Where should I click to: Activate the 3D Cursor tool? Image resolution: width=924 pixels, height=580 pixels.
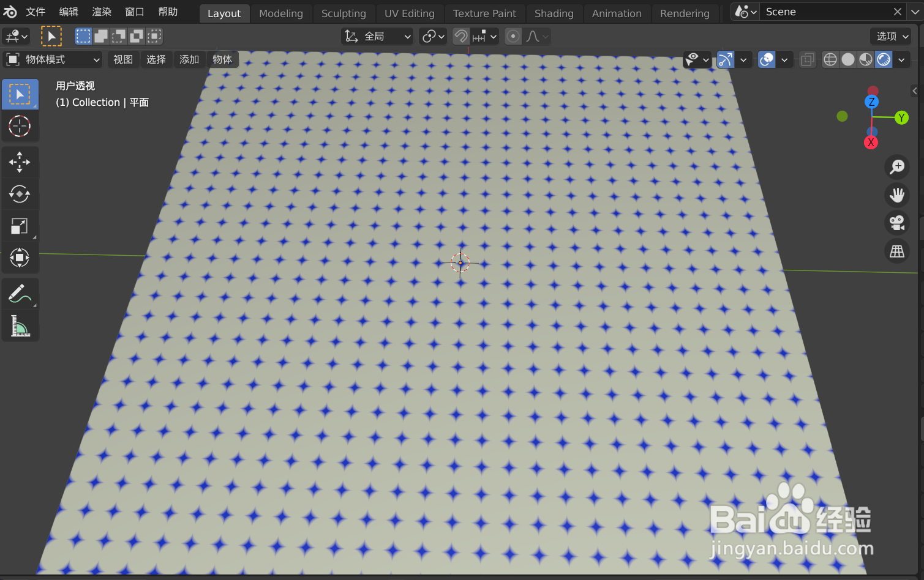coord(20,127)
